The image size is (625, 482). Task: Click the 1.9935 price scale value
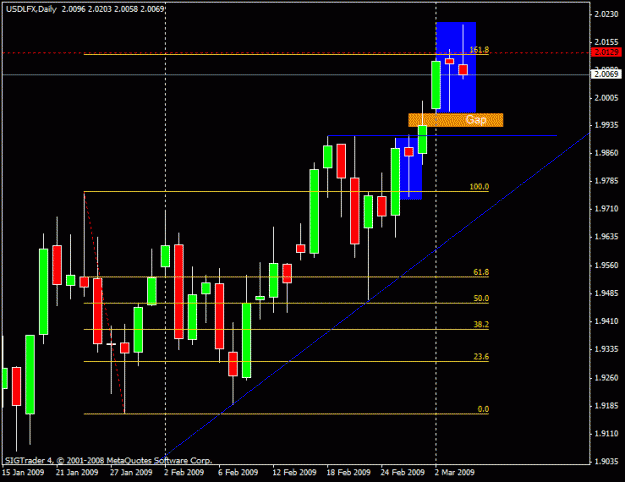(607, 125)
